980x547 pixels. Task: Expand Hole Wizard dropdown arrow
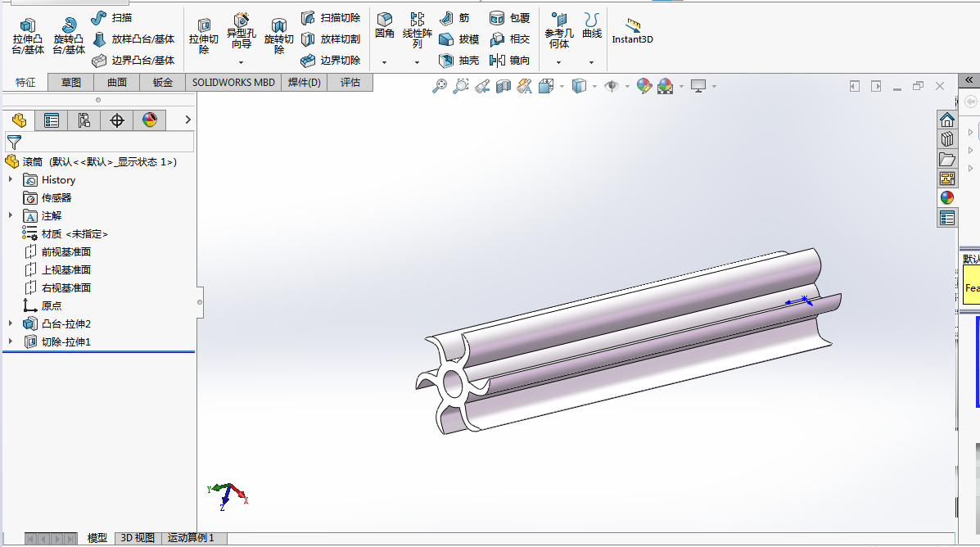coord(242,62)
